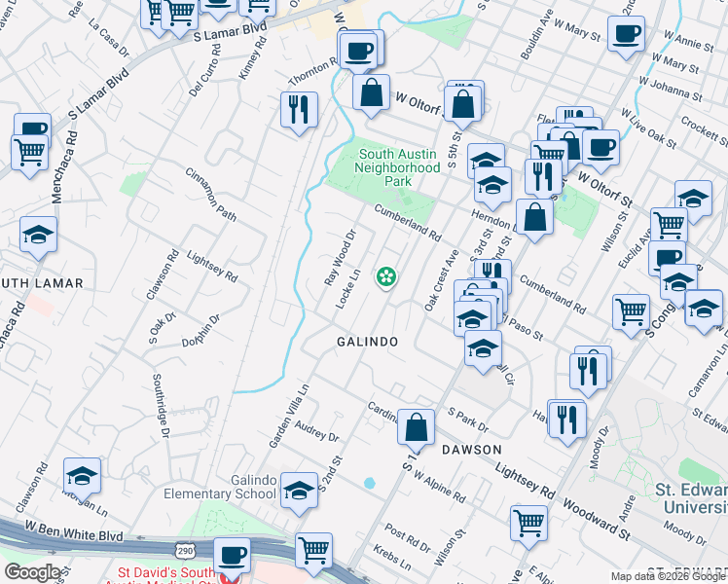Click the Cinnamon Path street label
Image resolution: width=728 pixels, height=584 pixels.
click(211, 194)
